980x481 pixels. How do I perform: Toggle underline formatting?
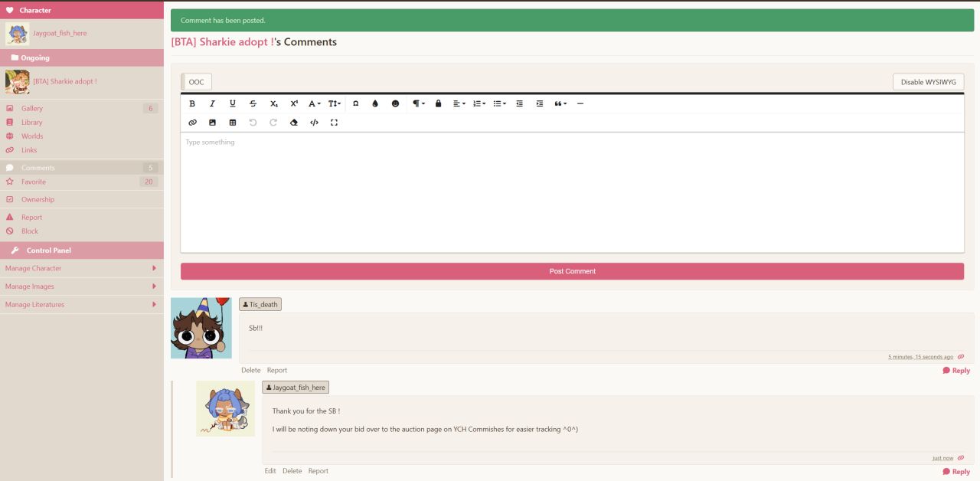[x=233, y=103]
